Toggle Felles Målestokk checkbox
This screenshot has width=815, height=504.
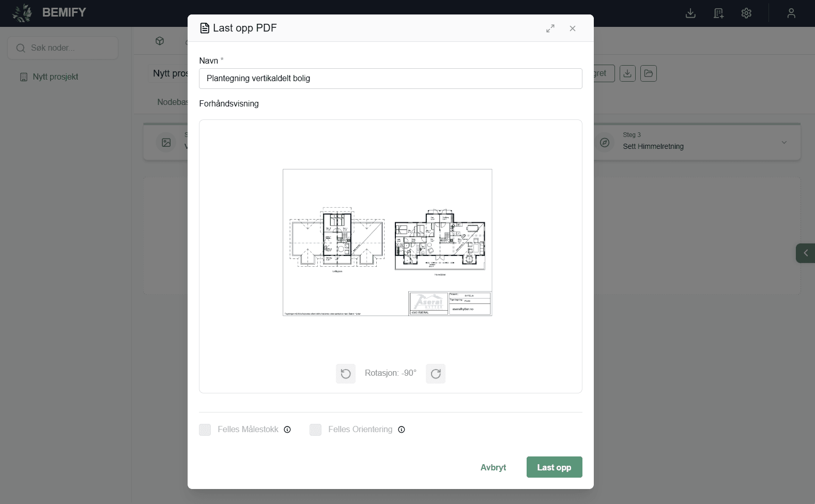(x=205, y=430)
